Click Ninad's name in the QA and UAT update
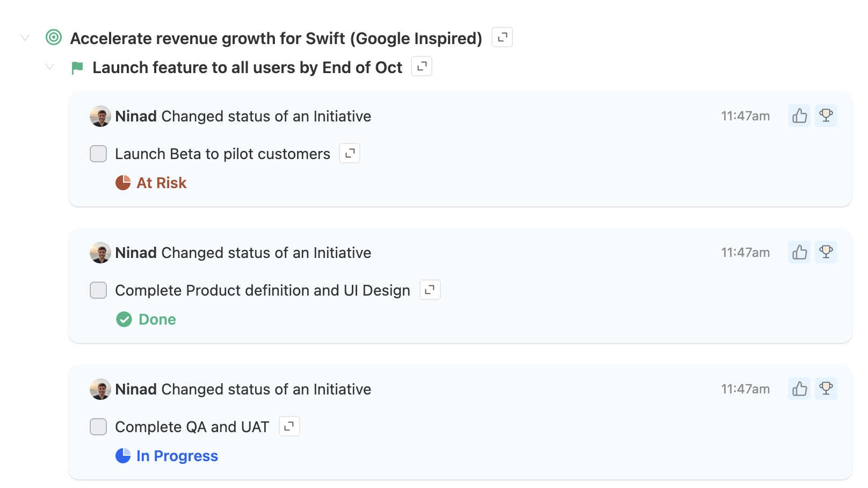The width and height of the screenshot is (868, 488). 136,389
